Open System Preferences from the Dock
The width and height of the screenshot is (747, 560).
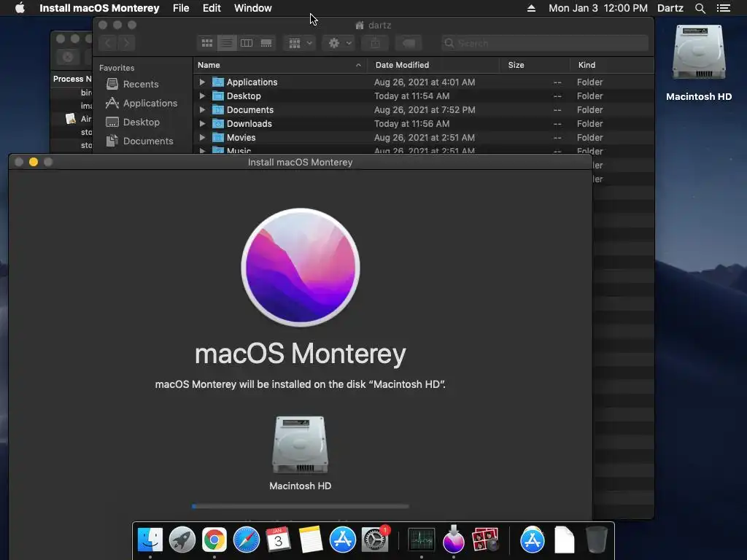(x=375, y=540)
